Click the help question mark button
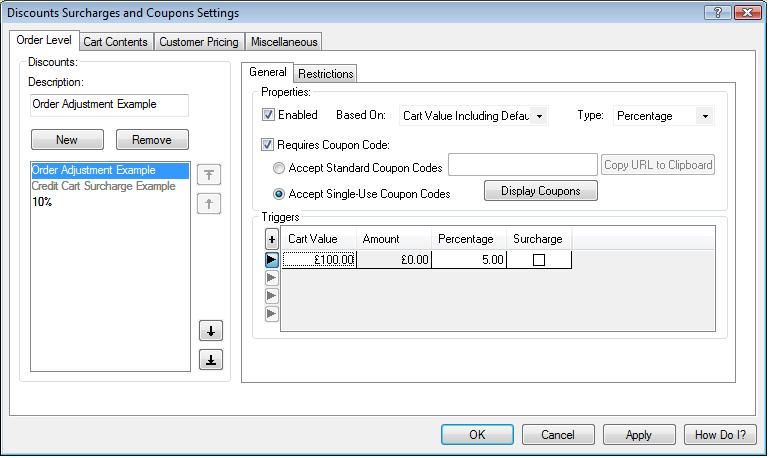This screenshot has height=458, width=769. click(717, 13)
